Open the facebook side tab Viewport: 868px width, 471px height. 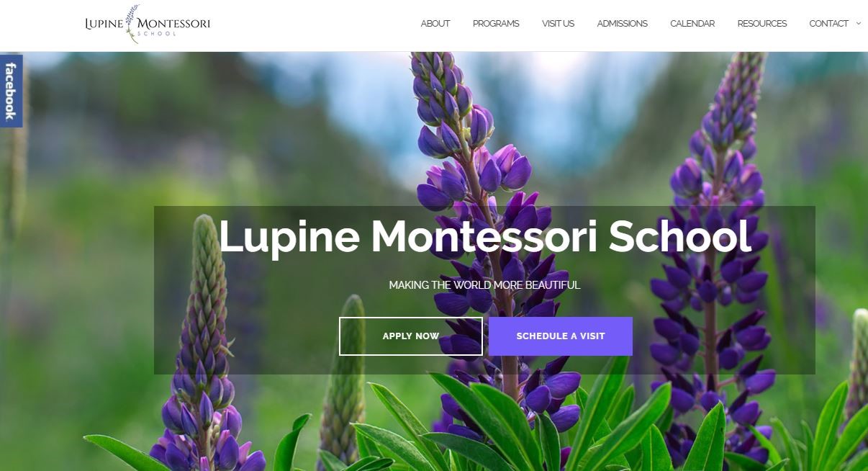(11, 91)
